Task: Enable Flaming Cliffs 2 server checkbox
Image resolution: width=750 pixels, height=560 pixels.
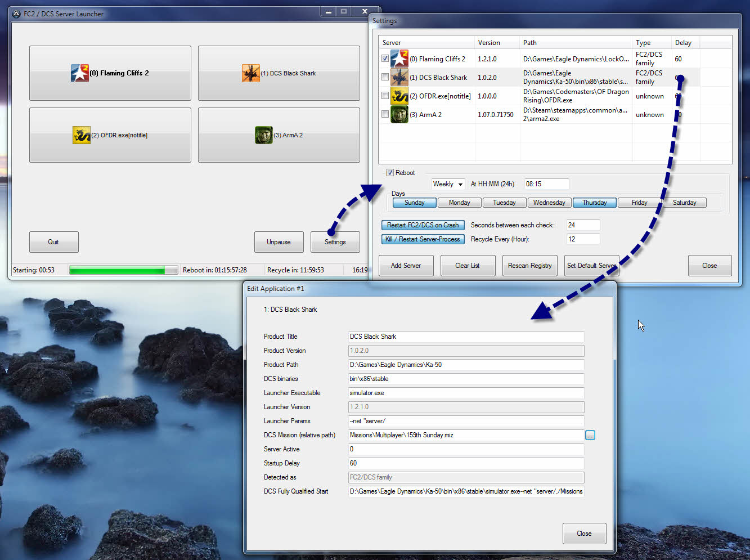Action: coord(385,59)
